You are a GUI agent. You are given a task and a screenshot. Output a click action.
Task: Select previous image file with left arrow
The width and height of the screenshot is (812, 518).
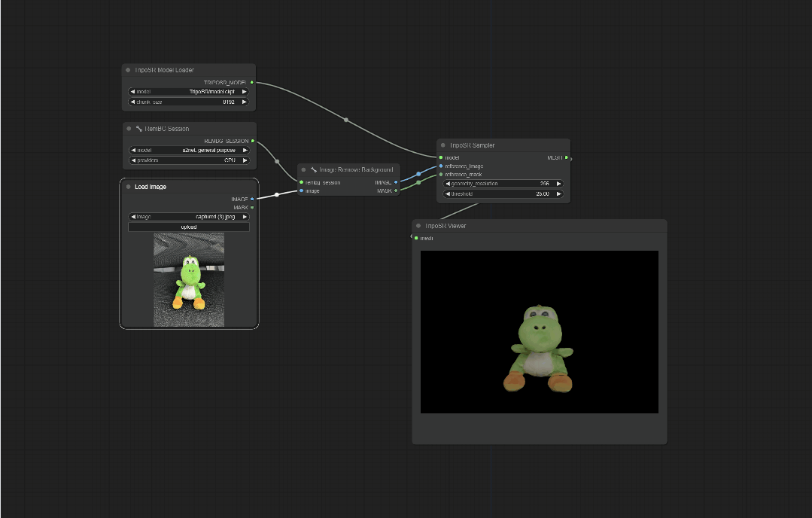(x=133, y=217)
